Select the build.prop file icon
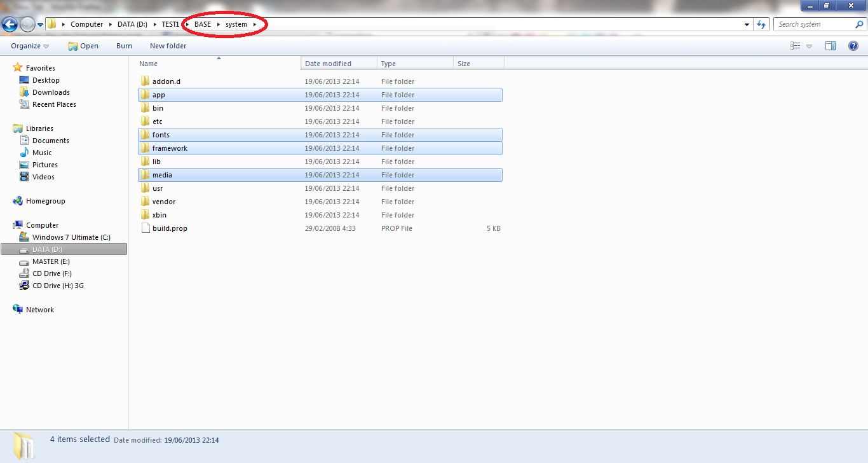Image resolution: width=868 pixels, height=463 pixels. pyautogui.click(x=145, y=228)
